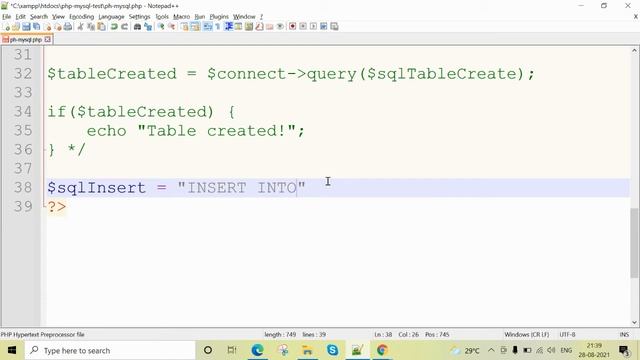
Task: Paste from clipboard with the Paste icon
Action: click(101, 27)
